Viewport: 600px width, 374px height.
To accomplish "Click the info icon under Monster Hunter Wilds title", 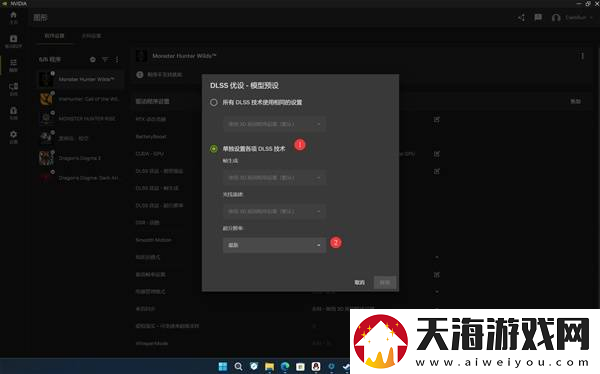I will 140,75.
